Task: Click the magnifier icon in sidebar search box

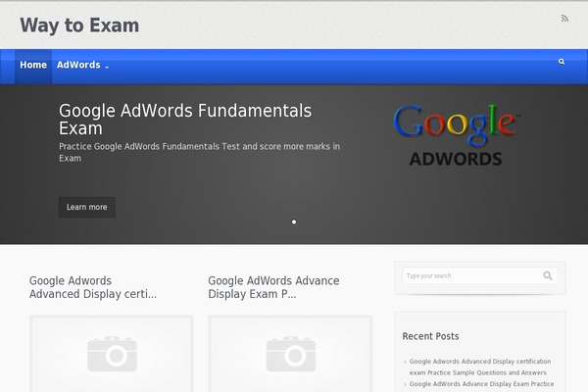Action: (548, 275)
